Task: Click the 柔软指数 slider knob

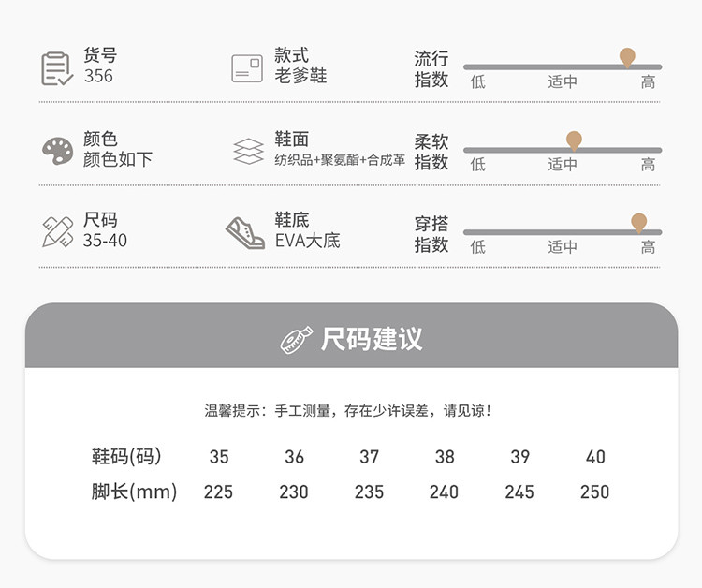Action: pyautogui.click(x=574, y=140)
